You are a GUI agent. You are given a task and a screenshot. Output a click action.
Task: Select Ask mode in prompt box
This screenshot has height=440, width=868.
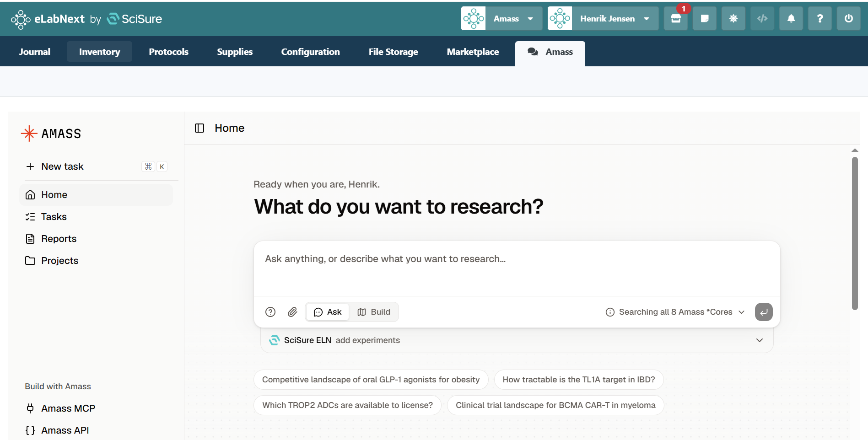[328, 312]
